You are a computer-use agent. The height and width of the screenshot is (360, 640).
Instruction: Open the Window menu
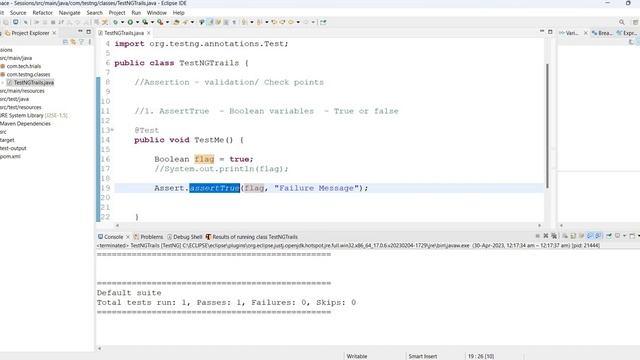coord(156,13)
